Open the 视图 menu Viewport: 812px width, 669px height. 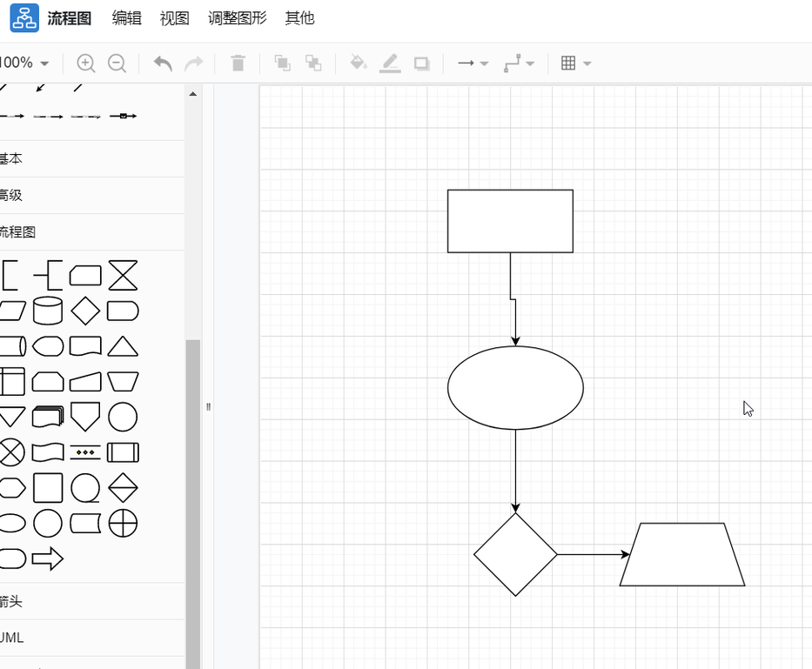click(x=175, y=18)
